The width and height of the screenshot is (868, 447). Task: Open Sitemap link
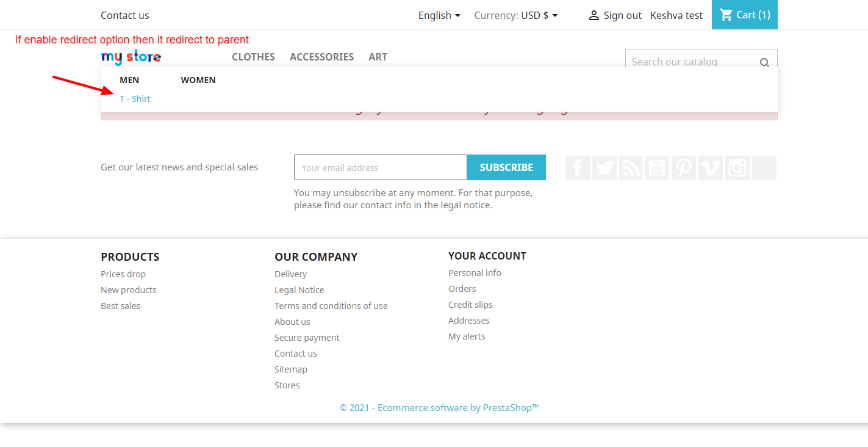[291, 369]
